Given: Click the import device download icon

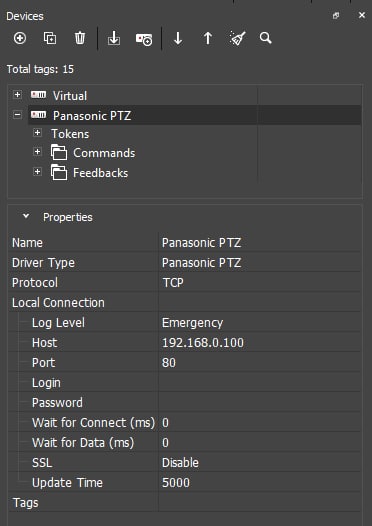Looking at the screenshot, I should 114,38.
